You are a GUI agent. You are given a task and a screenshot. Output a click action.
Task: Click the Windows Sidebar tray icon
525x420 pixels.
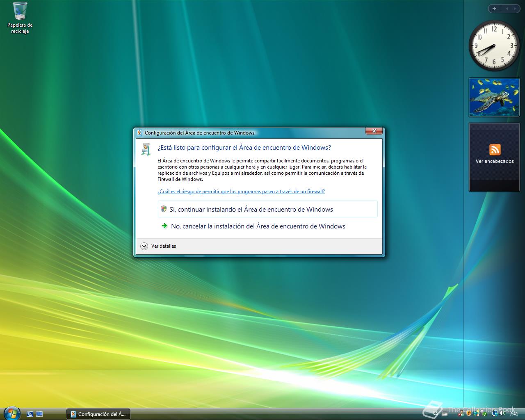[x=476, y=413]
